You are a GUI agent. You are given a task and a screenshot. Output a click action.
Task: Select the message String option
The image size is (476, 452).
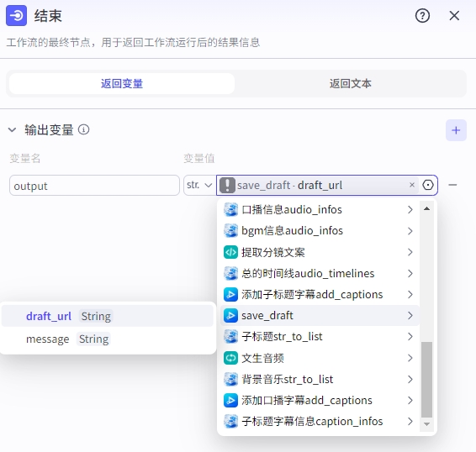(108, 339)
